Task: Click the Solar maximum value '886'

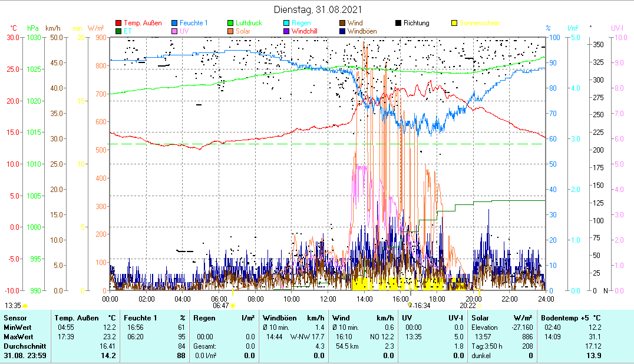Action: [527, 336]
